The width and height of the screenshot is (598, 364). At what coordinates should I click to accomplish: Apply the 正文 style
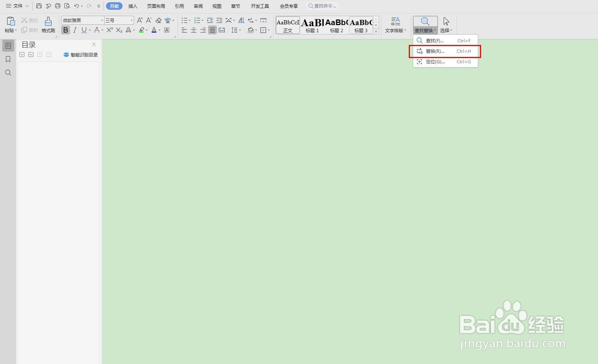288,25
